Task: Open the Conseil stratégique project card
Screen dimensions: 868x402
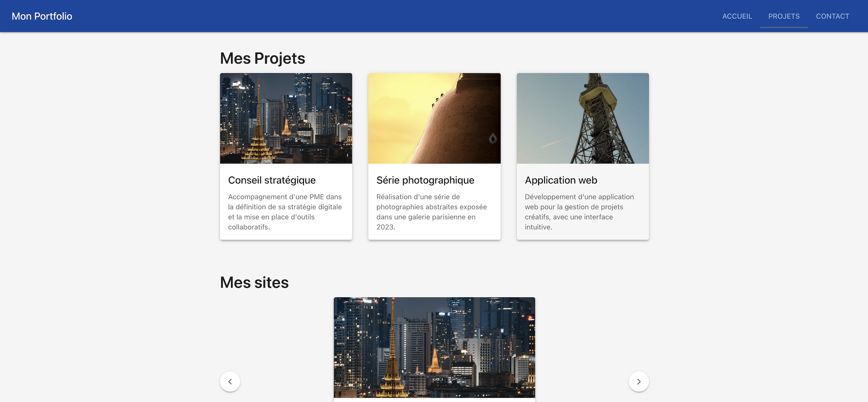Action: point(286,156)
